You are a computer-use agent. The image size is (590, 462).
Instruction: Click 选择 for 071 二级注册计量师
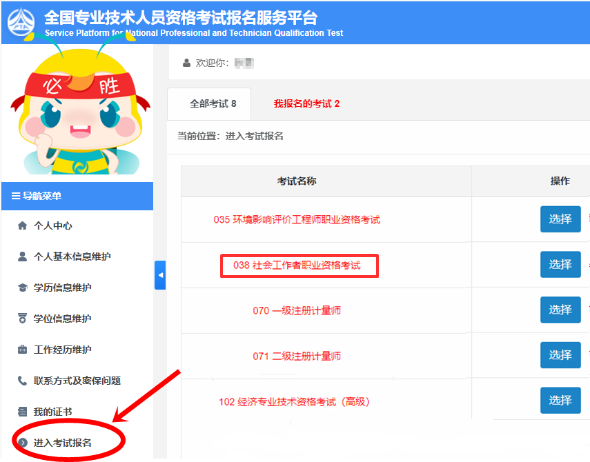(560, 355)
